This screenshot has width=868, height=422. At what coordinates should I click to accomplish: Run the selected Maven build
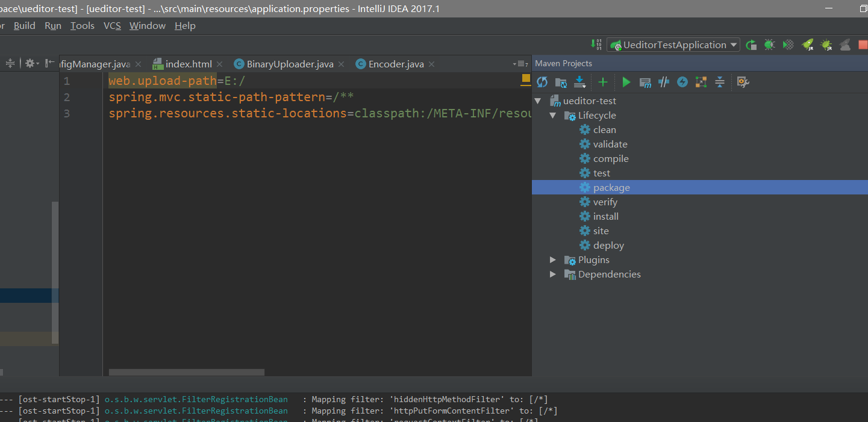[x=626, y=82]
